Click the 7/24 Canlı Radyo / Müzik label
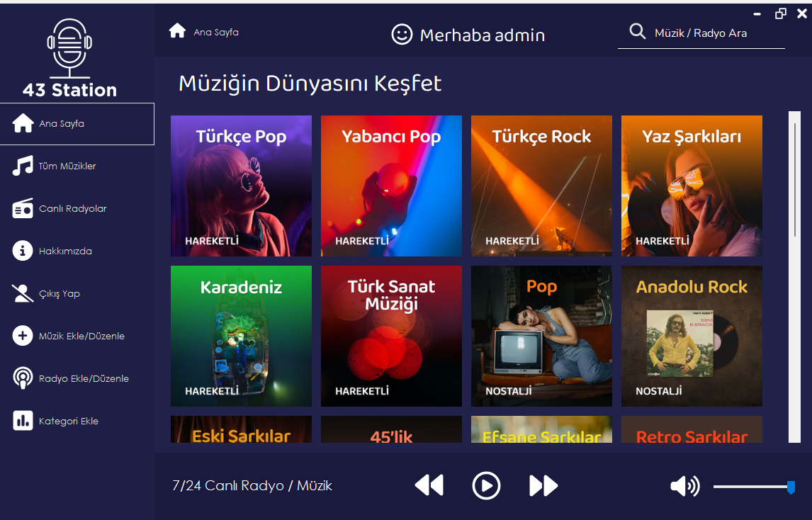This screenshot has width=812, height=520. 252,486
